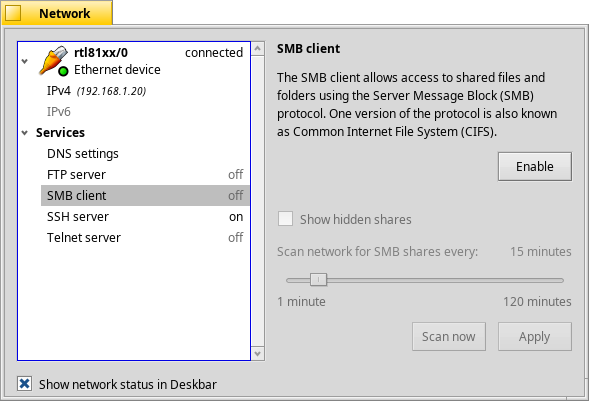589x401 pixels.
Task: Click the Apply button
Action: (x=535, y=336)
